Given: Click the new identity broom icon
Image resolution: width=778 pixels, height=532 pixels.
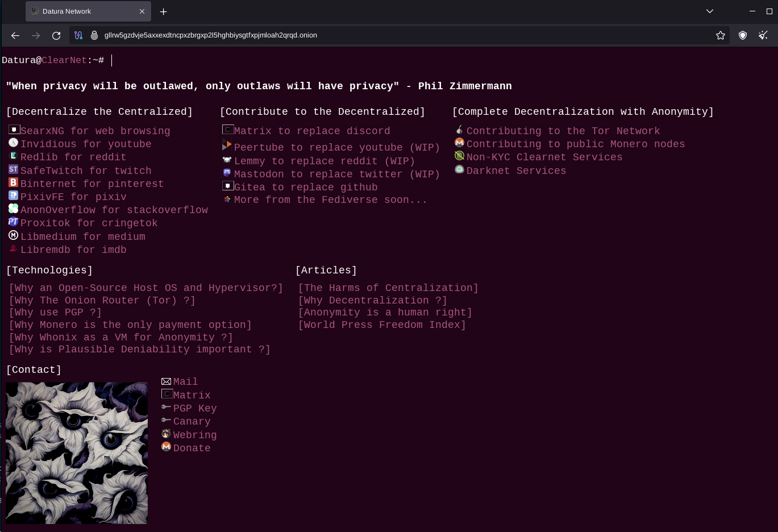Looking at the screenshot, I should [x=763, y=35].
